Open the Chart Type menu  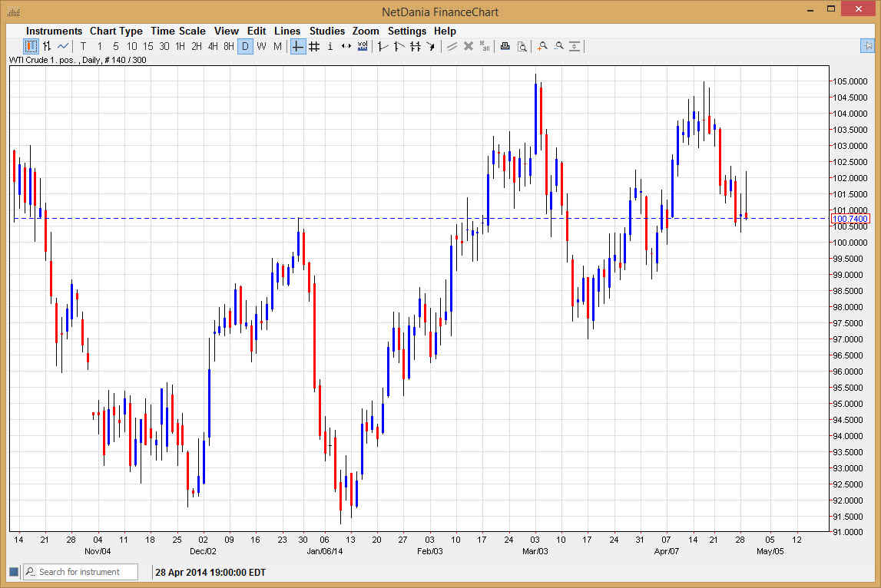tap(116, 31)
